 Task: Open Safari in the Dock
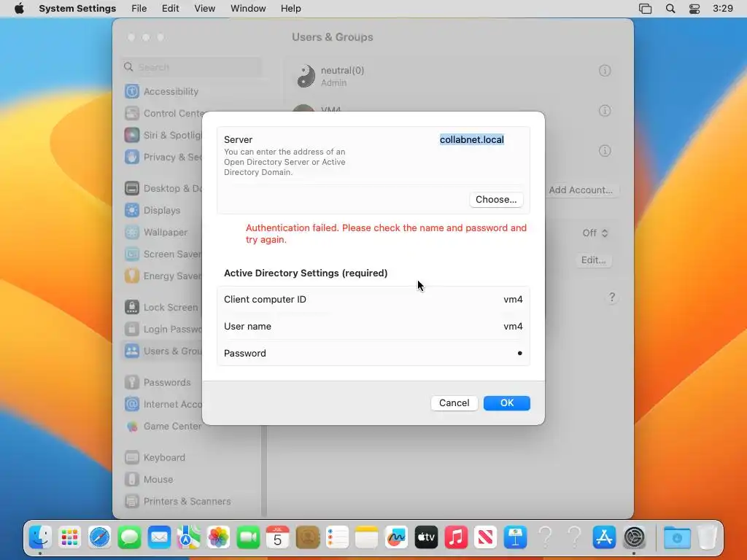99,537
